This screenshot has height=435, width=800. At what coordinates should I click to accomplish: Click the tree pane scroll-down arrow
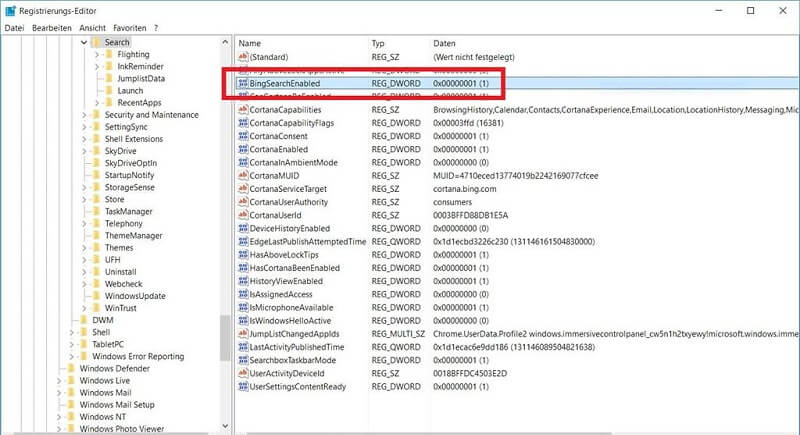coord(225,426)
